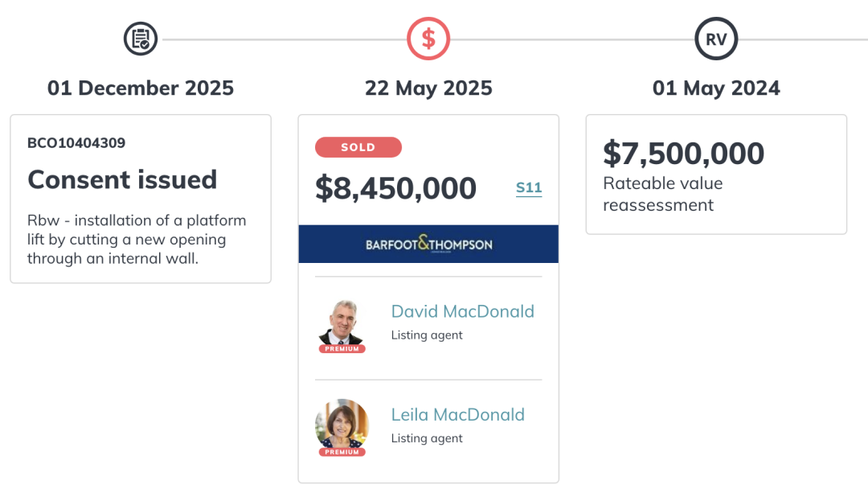This screenshot has width=868, height=489.
Task: Click the consent document timeline icon
Action: click(x=141, y=39)
